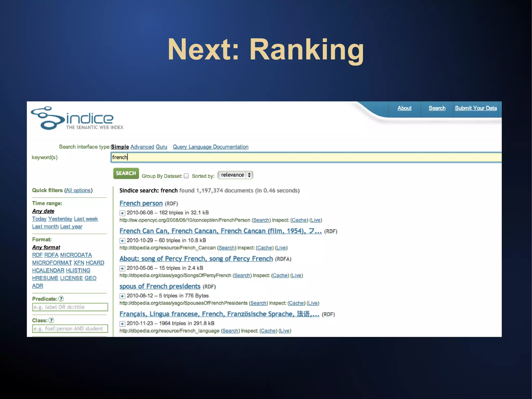Screen dimensions: 532x399
Task: Switch to Advanced search interface
Action: pos(142,147)
